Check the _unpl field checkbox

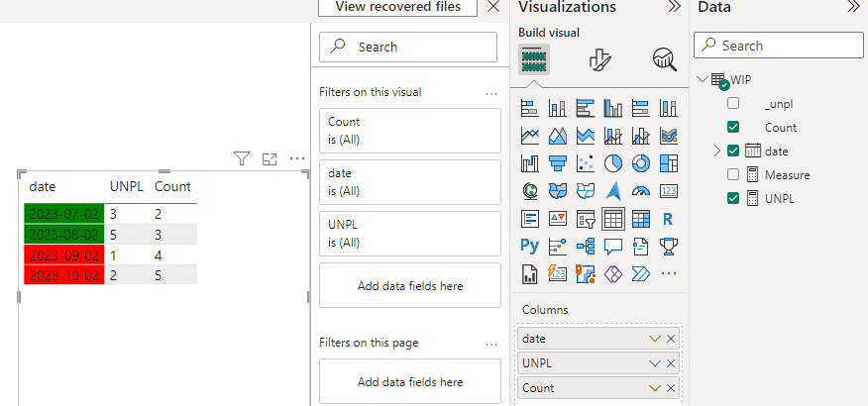click(x=733, y=103)
